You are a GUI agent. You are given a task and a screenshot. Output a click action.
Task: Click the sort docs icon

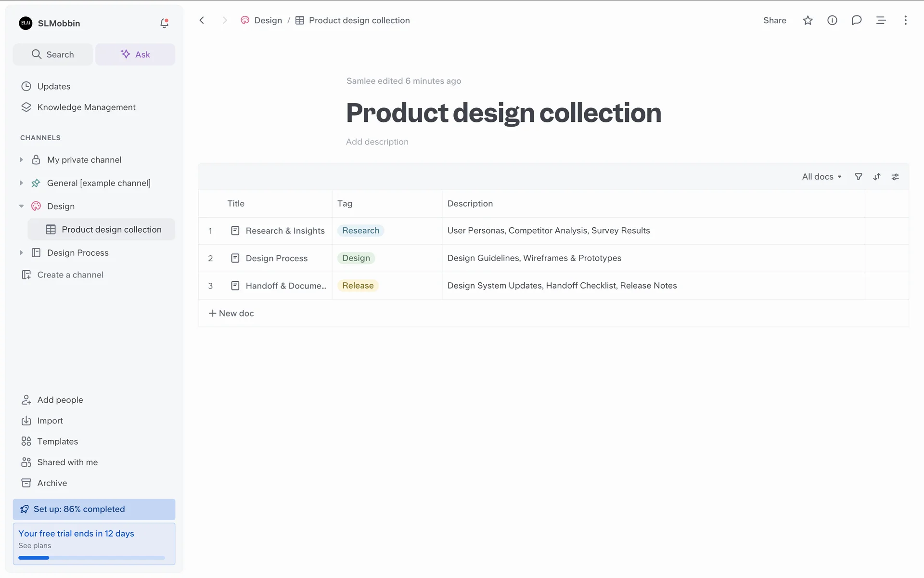[877, 177]
